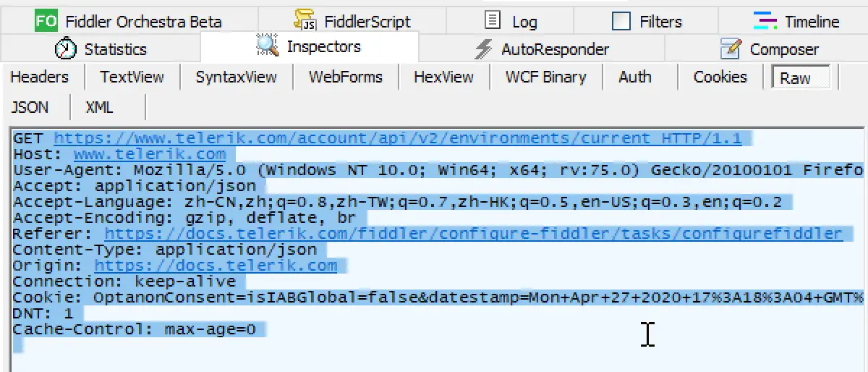Toggle the Filters checkbox
This screenshot has height=372, width=868.
621,22
